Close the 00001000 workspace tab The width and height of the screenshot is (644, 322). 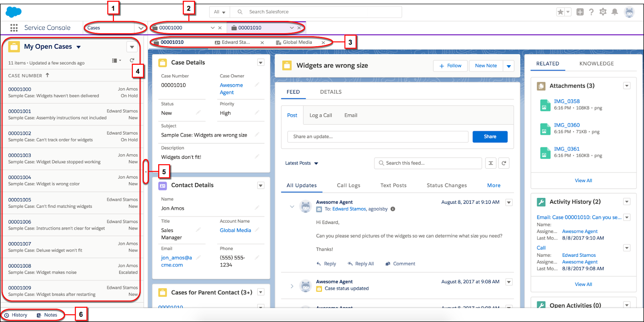tap(220, 28)
